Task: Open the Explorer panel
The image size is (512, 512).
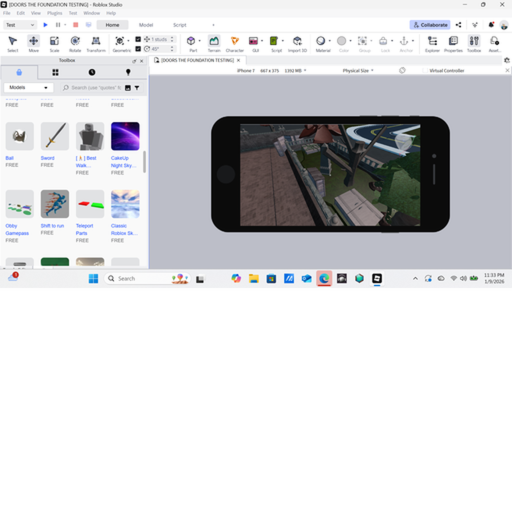Action: click(432, 44)
